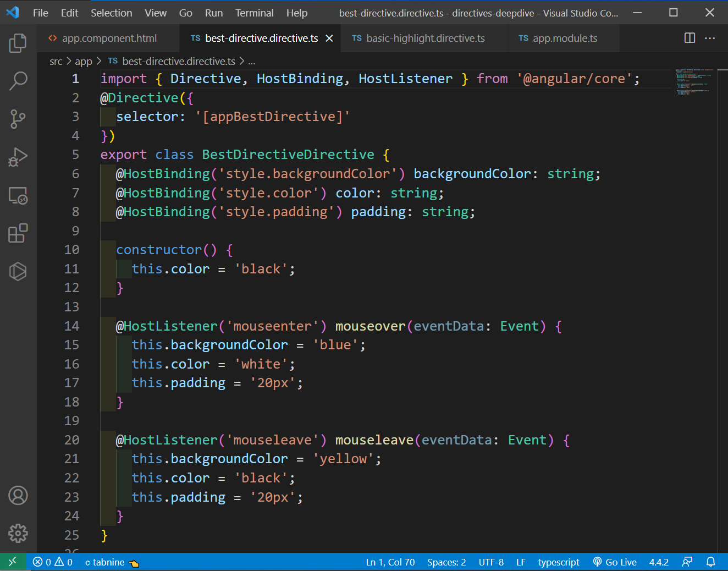Click BestDirectiveDirective class name
728x571 pixels.
click(x=288, y=155)
